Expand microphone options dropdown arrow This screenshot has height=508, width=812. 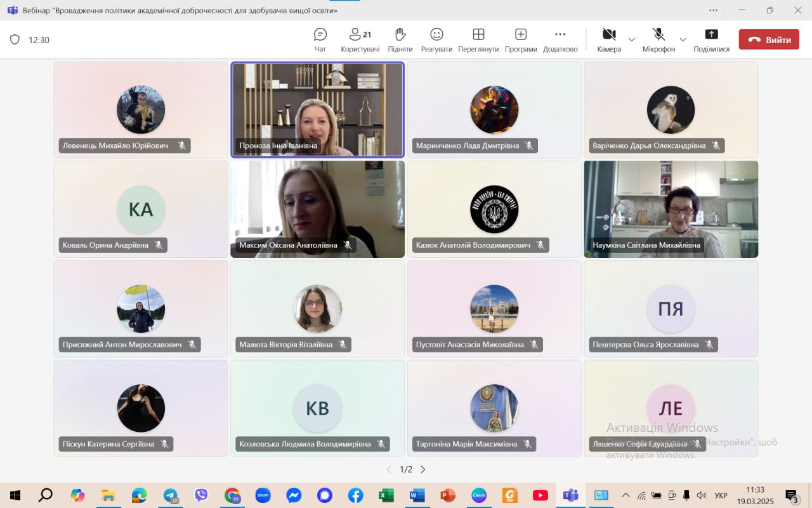(683, 39)
